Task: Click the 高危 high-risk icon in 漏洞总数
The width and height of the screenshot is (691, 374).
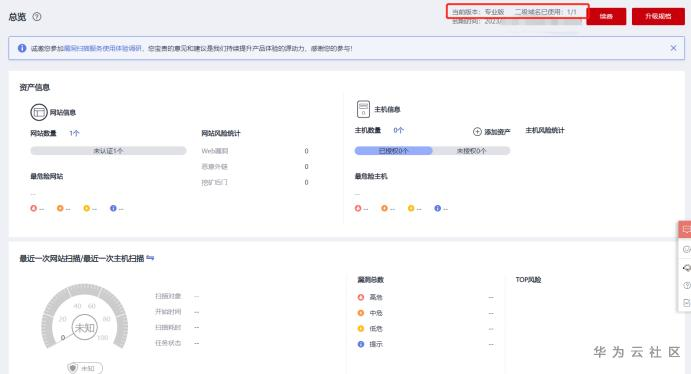Action: tap(360, 297)
